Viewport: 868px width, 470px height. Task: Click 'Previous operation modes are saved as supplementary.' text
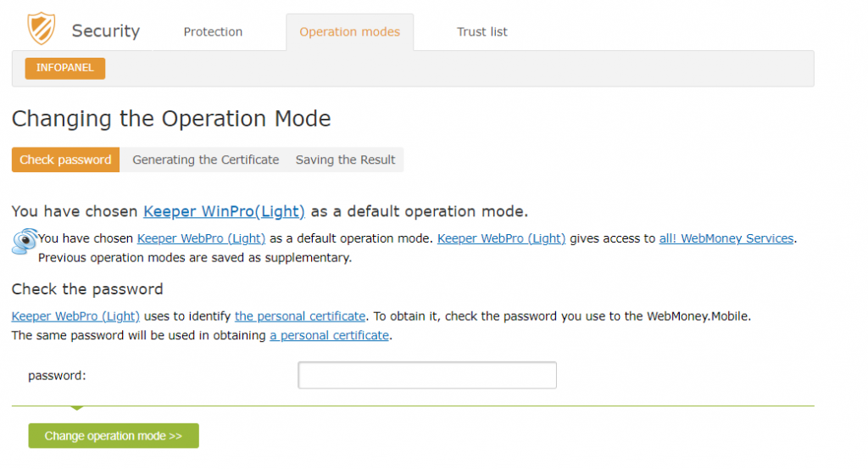pos(195,258)
